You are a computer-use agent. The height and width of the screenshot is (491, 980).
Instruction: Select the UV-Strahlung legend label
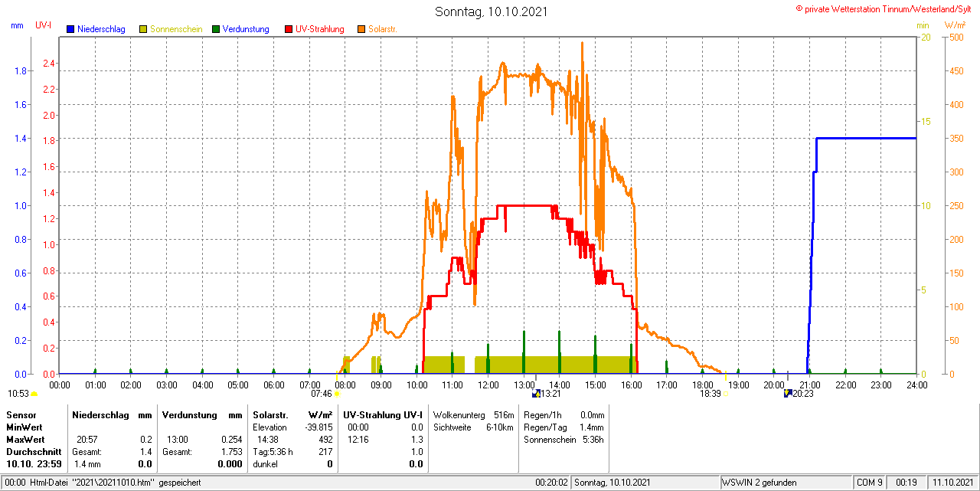pyautogui.click(x=321, y=29)
